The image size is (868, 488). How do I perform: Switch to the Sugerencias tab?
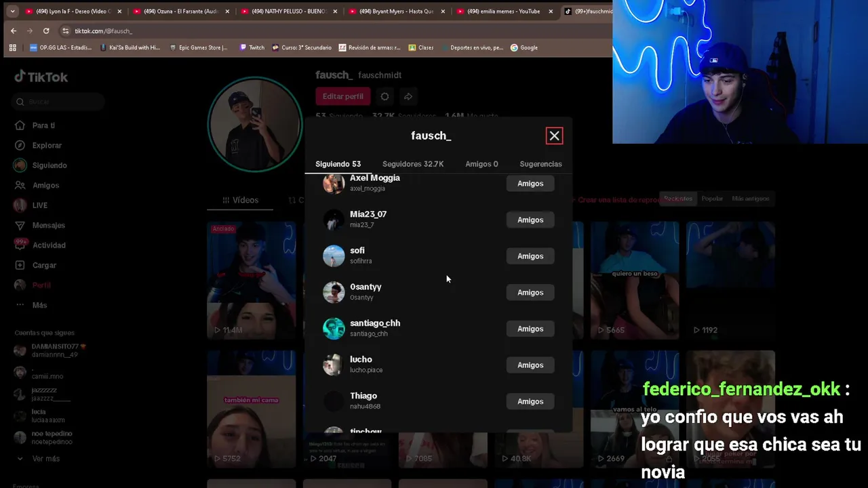coord(540,164)
